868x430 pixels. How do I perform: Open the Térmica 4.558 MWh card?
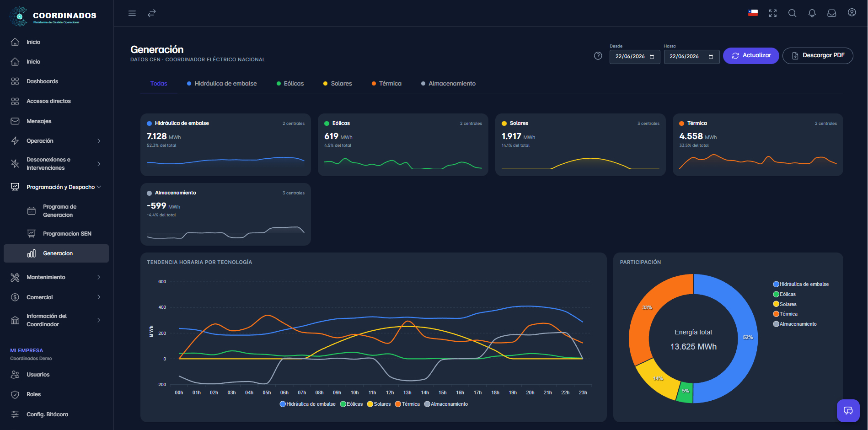coord(758,145)
